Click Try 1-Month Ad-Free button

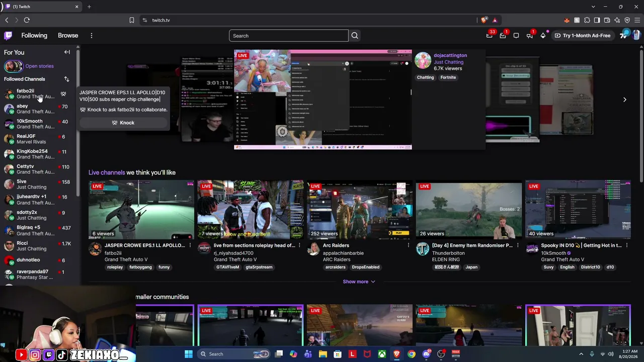tap(583, 36)
